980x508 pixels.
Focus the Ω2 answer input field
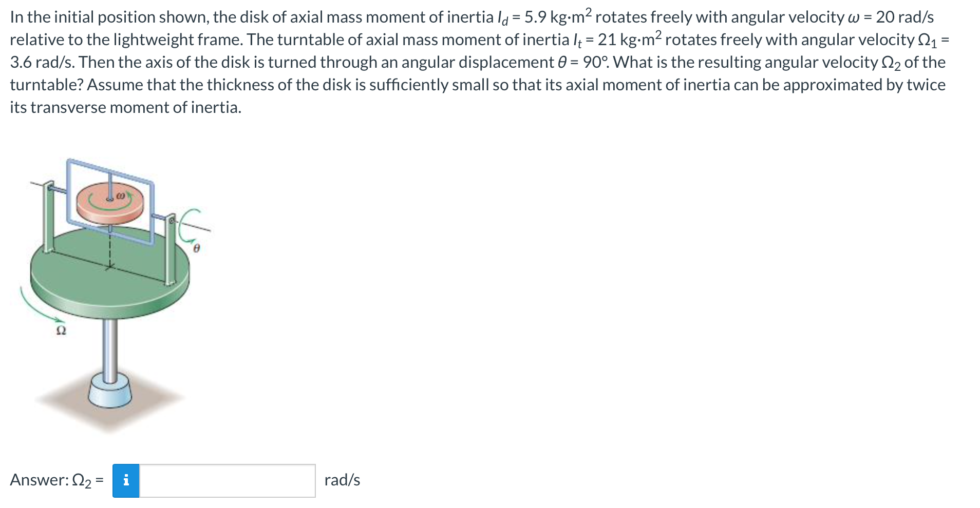(228, 481)
